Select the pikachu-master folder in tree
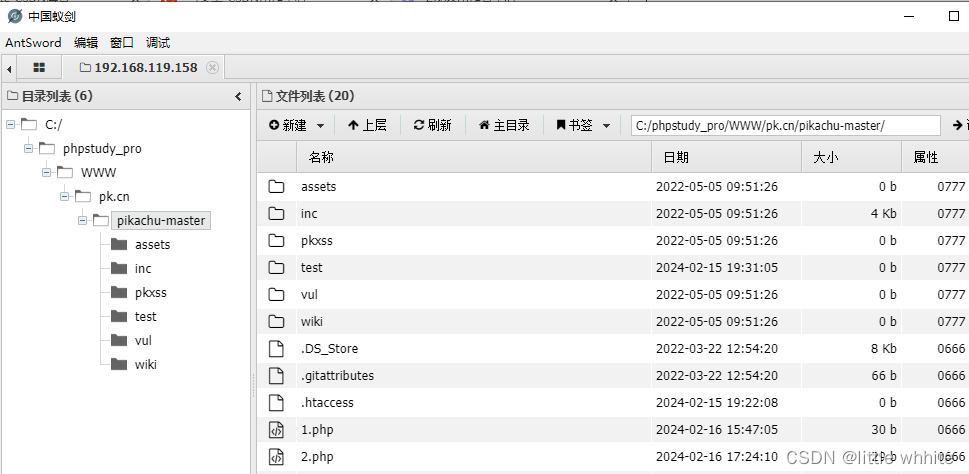The width and height of the screenshot is (969, 474). click(x=161, y=221)
